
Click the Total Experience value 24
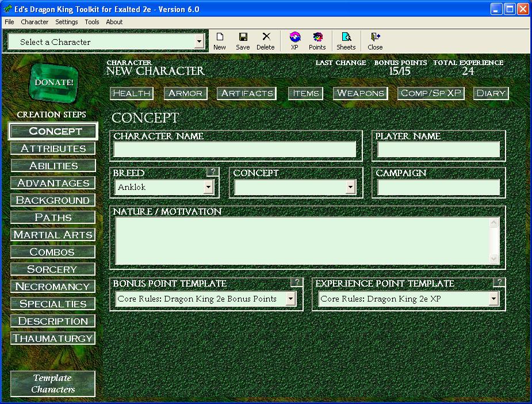click(468, 71)
